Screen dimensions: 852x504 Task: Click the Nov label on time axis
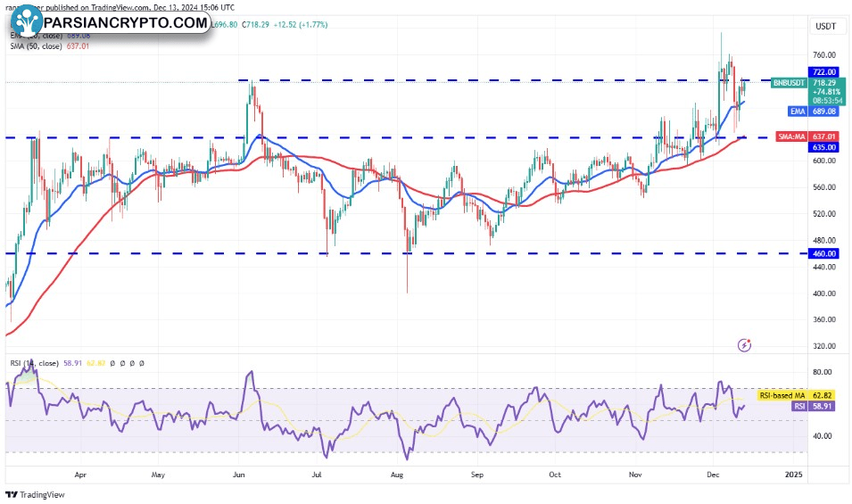point(635,475)
